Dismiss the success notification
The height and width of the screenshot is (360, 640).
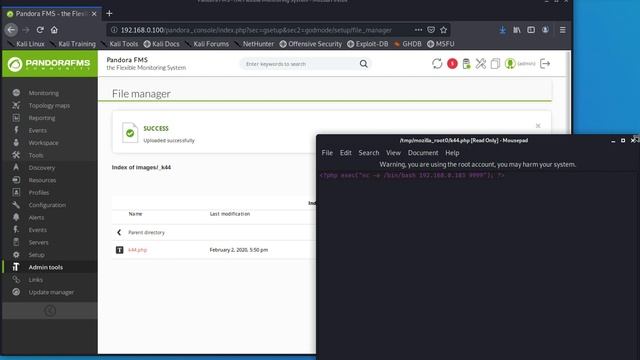click(538, 126)
